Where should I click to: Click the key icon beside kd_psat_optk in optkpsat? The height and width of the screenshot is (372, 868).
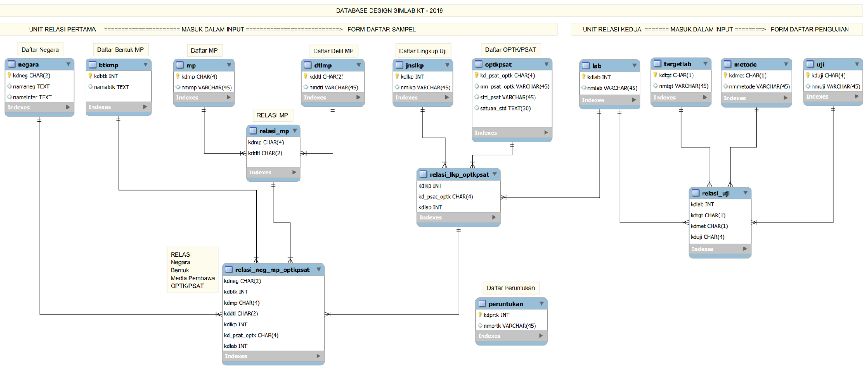point(476,76)
